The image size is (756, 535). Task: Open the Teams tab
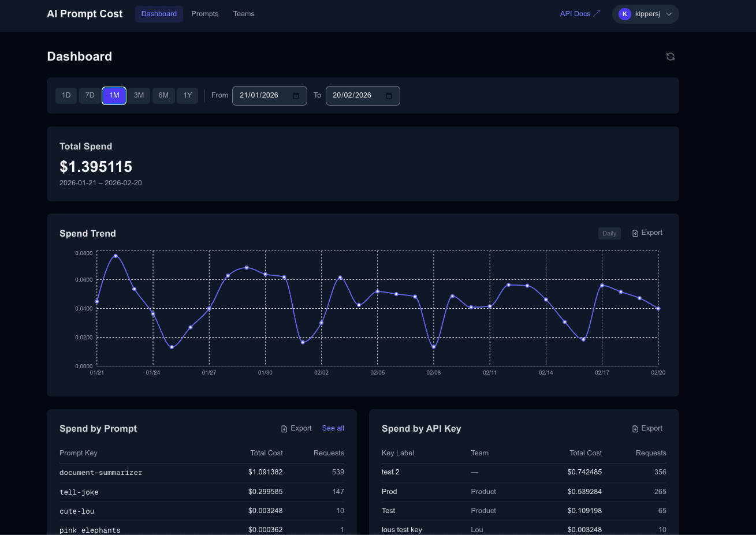tap(244, 14)
